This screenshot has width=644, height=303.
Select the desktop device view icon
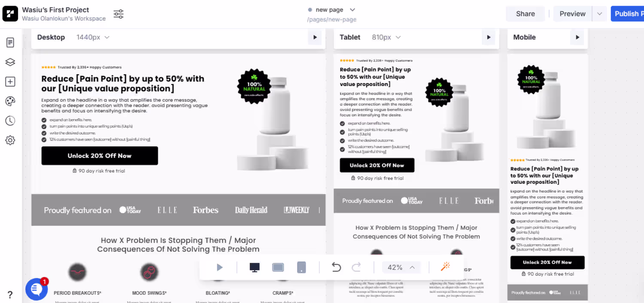coord(255,268)
